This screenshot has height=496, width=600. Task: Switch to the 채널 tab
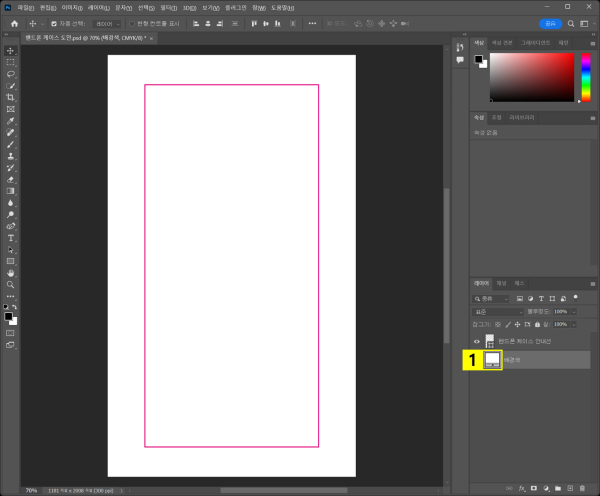pyautogui.click(x=501, y=283)
